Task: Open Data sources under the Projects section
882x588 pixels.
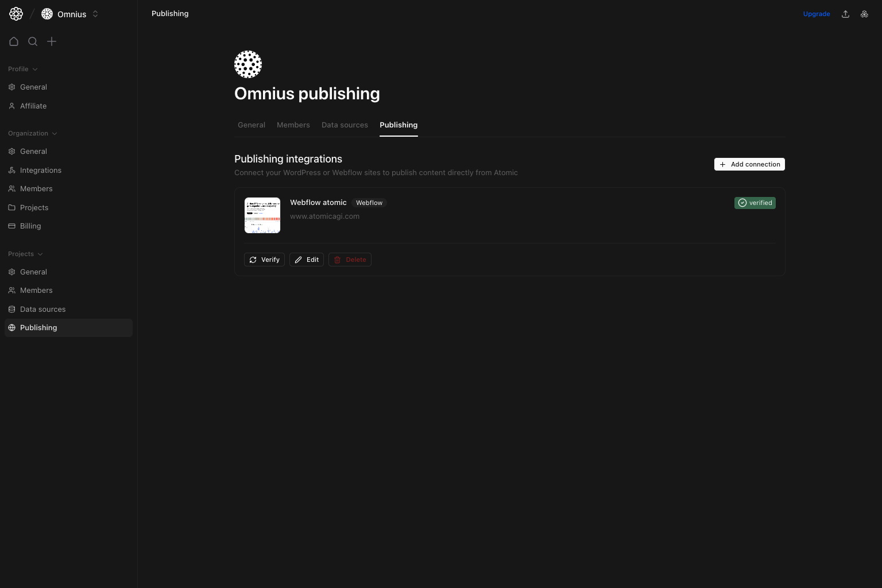Action: coord(42,309)
